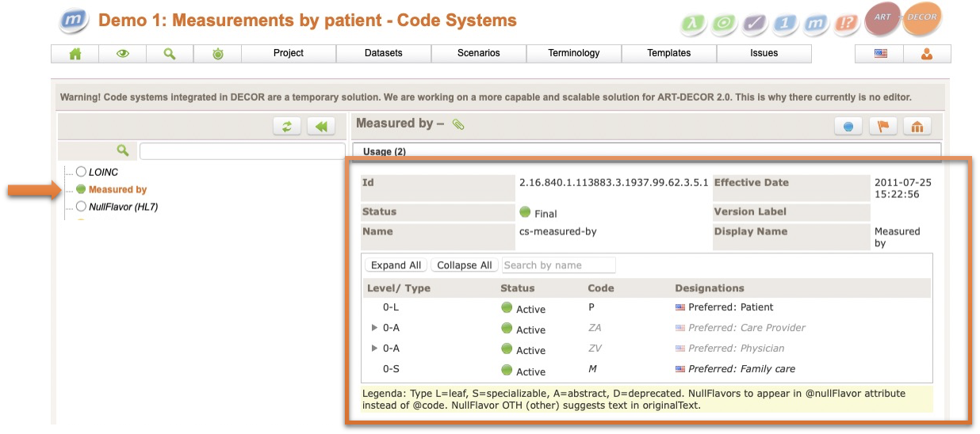980x434 pixels.
Task: Click the Expand All button
Action: [396, 265]
